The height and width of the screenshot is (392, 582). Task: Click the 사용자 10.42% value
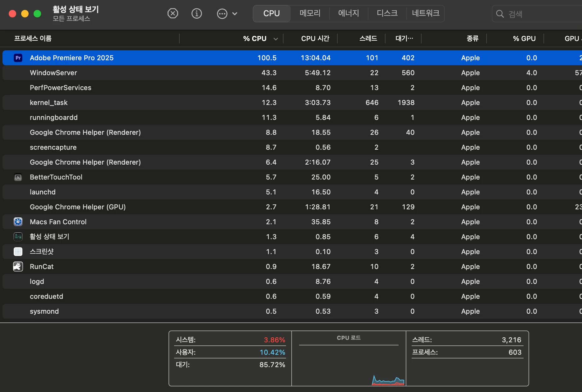click(272, 352)
